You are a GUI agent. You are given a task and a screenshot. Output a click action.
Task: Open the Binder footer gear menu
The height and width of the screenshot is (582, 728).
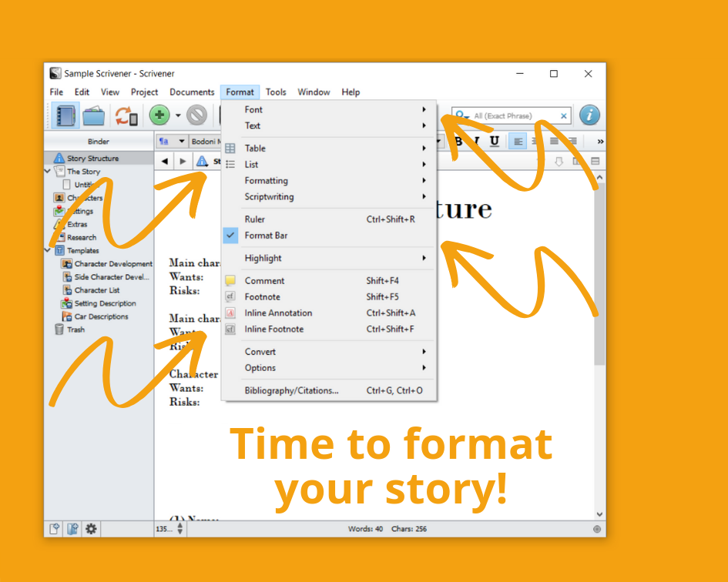click(x=91, y=529)
